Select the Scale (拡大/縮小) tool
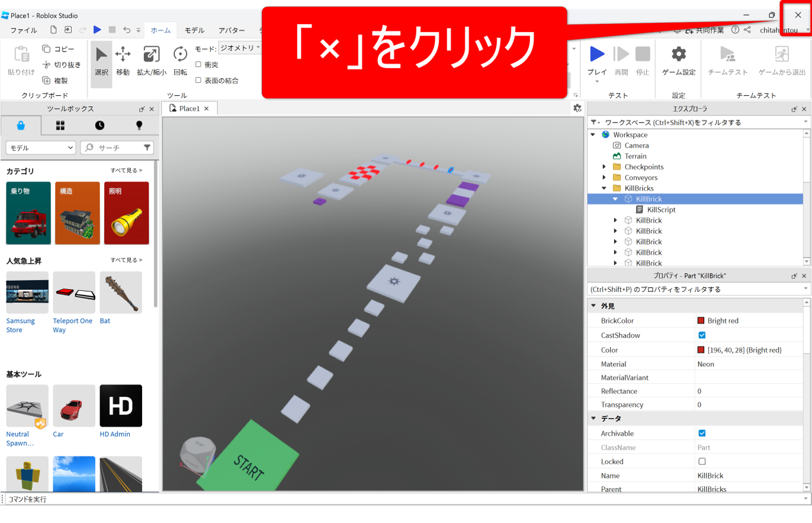The width and height of the screenshot is (812, 523). [x=151, y=62]
